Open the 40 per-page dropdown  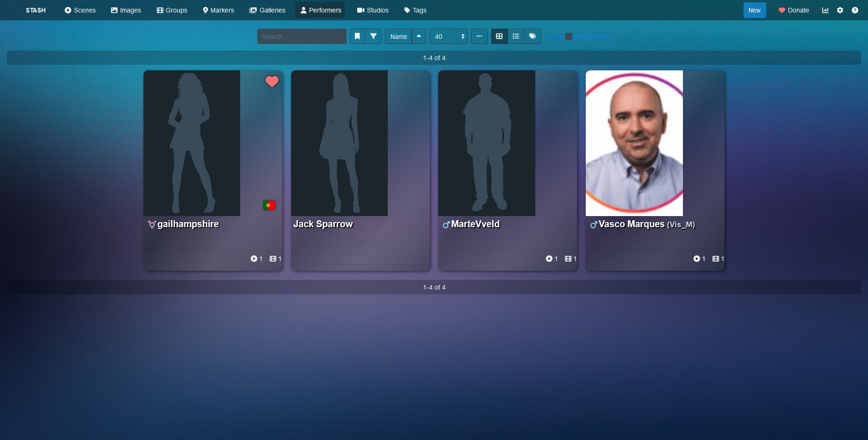448,37
